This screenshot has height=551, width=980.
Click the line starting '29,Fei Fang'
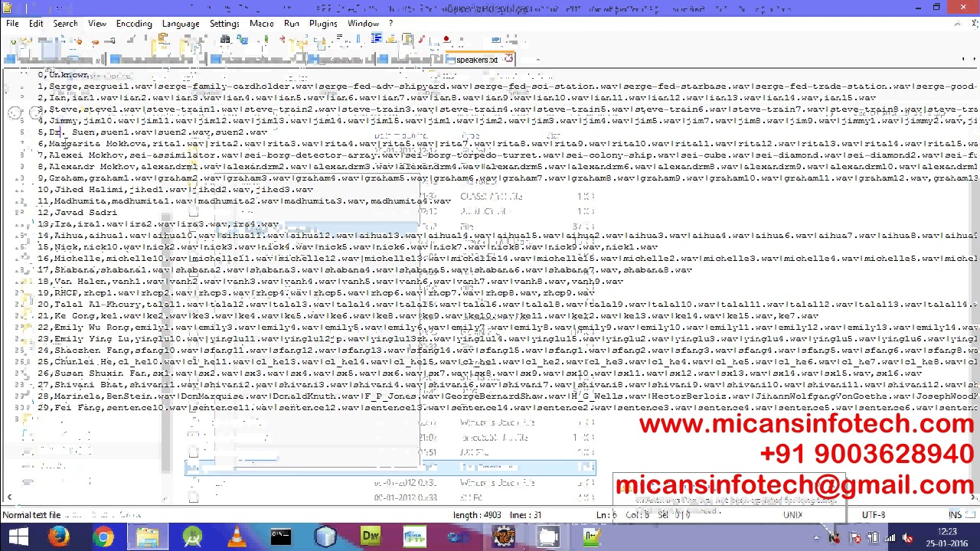point(507,408)
